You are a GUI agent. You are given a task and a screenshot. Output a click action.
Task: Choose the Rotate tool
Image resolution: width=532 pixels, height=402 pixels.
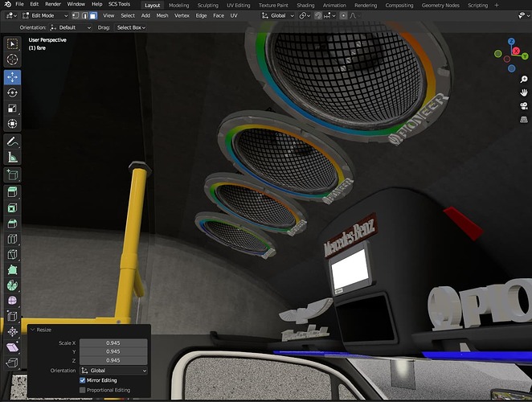pyautogui.click(x=13, y=92)
